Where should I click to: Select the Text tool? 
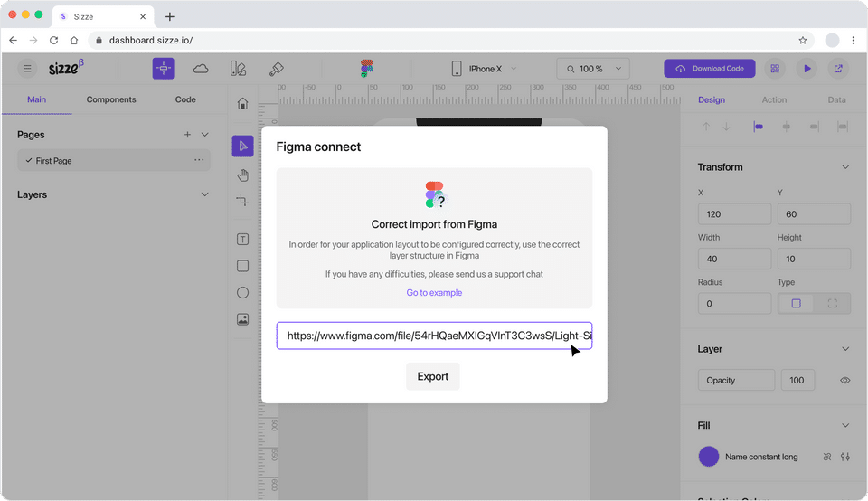click(x=242, y=239)
